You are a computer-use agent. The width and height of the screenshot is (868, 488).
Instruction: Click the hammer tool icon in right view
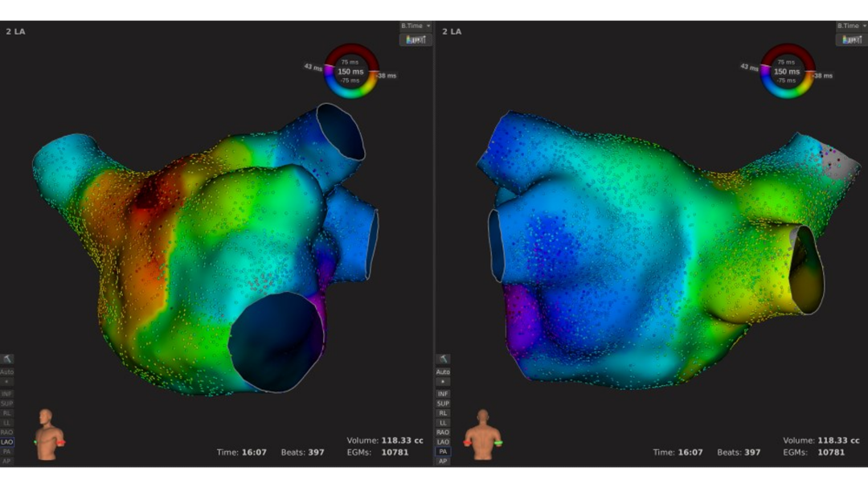tap(443, 359)
